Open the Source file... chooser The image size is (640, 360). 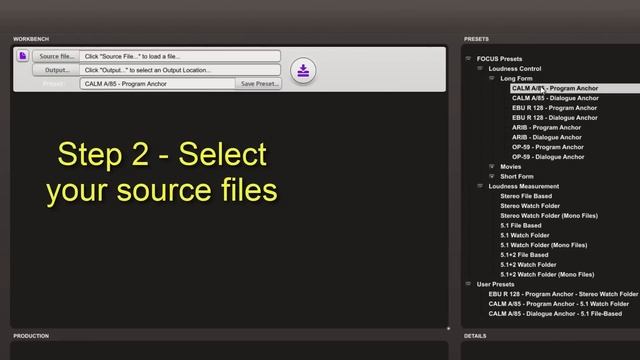(x=56, y=56)
